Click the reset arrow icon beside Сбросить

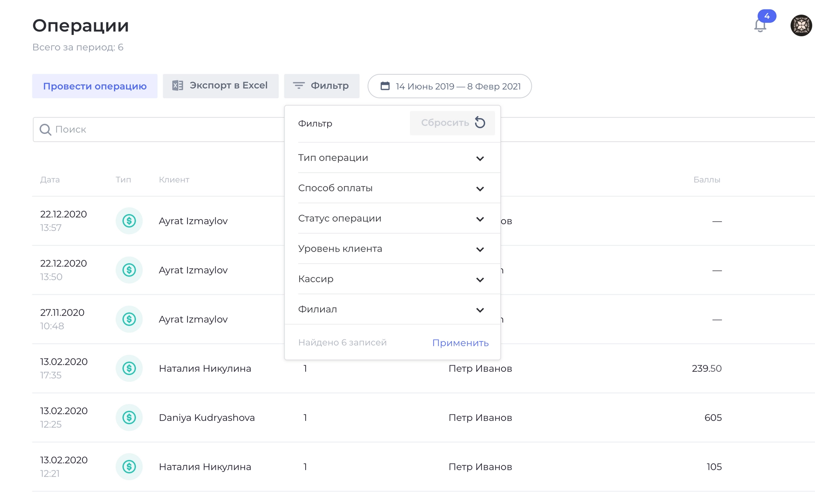[480, 123]
